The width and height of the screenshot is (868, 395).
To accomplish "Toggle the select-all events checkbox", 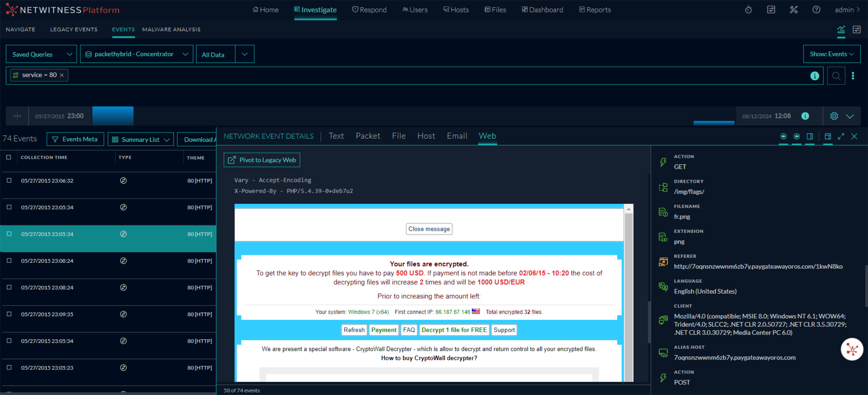I will [x=9, y=157].
